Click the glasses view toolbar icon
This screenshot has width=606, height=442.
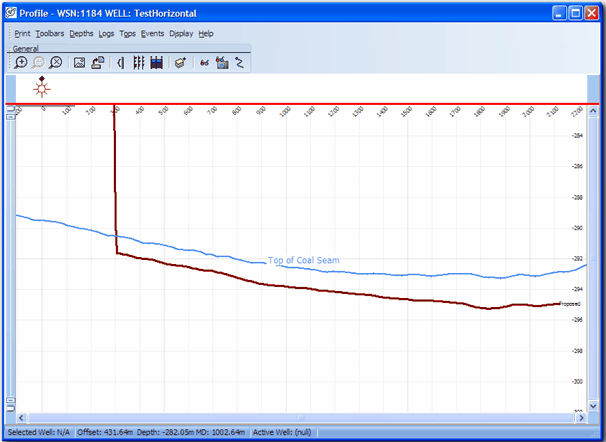coord(204,62)
